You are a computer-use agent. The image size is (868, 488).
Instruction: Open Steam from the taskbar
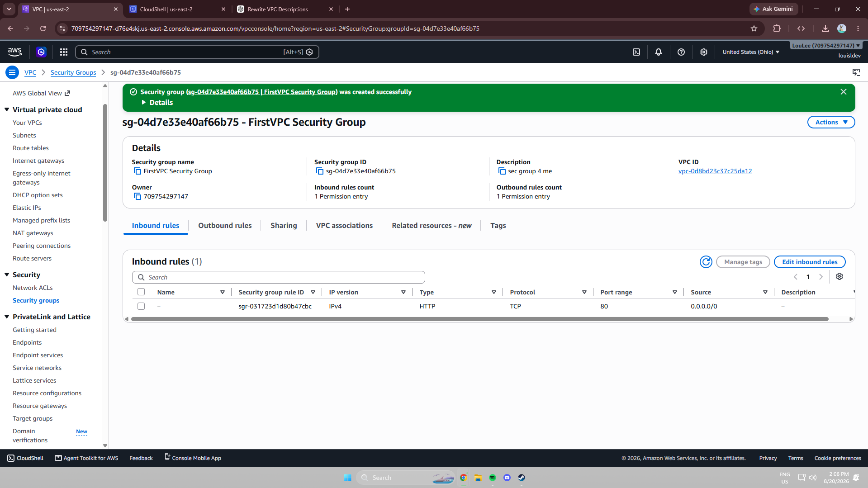tap(522, 478)
